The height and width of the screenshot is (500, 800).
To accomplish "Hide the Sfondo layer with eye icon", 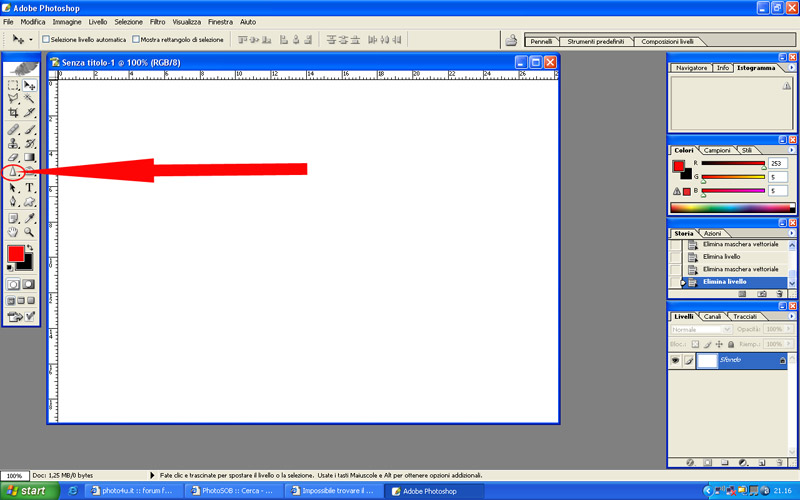I will 676,360.
